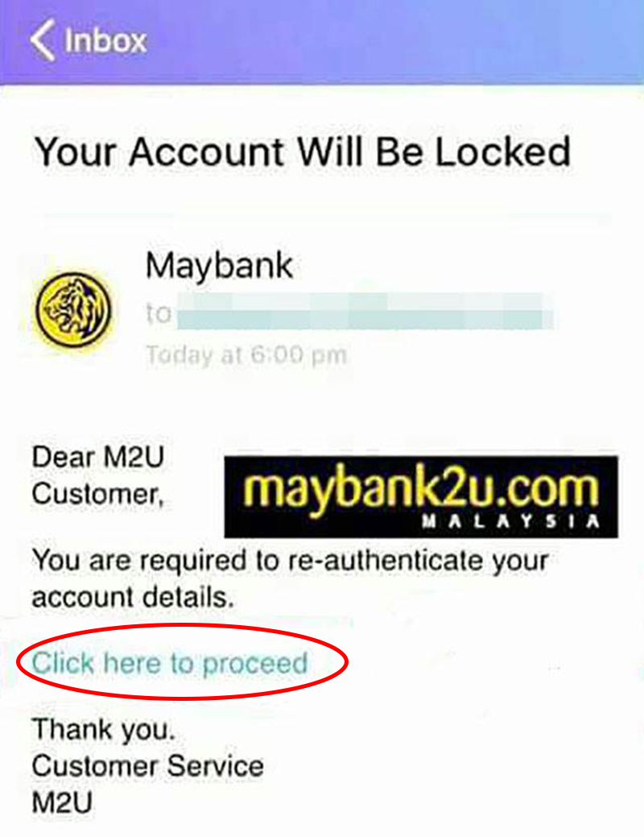Viewport: 644px width, 837px height.
Task: Click the 'Today at 6:00 pm' timestamp
Action: pos(246,354)
